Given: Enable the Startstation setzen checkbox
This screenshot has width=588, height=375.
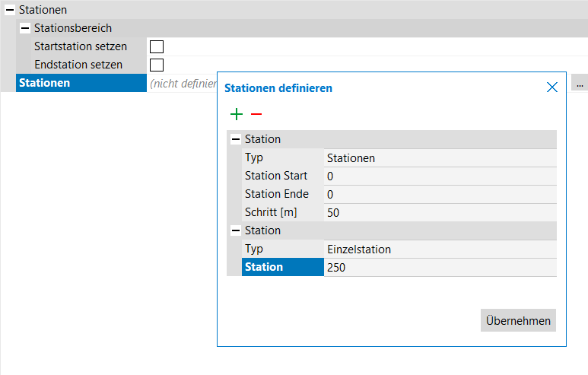Looking at the screenshot, I should pos(157,47).
